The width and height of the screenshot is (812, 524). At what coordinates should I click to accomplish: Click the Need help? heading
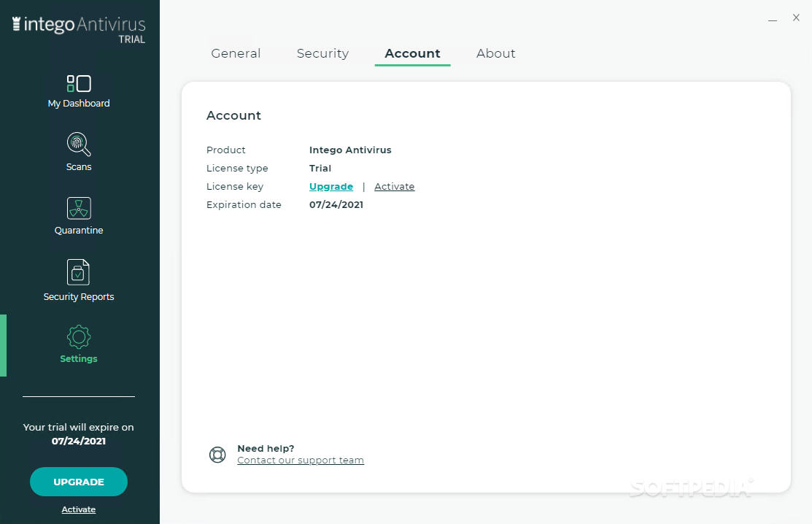pos(266,448)
